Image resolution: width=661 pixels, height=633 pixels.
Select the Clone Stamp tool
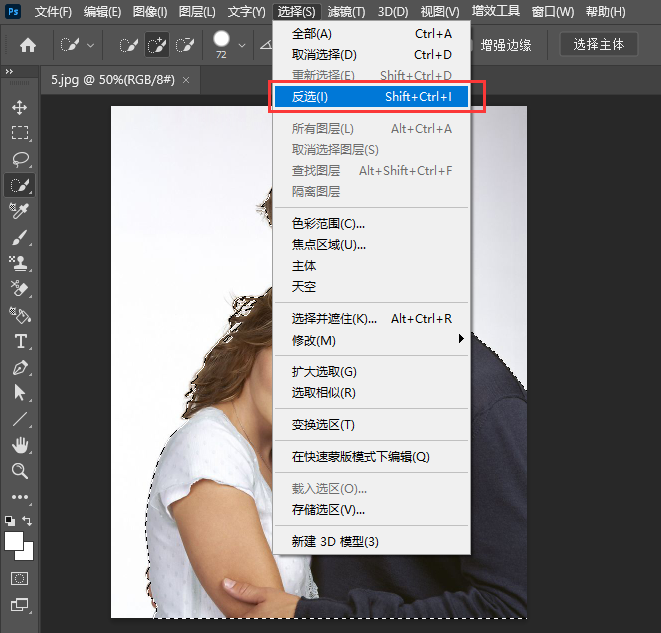(20, 263)
